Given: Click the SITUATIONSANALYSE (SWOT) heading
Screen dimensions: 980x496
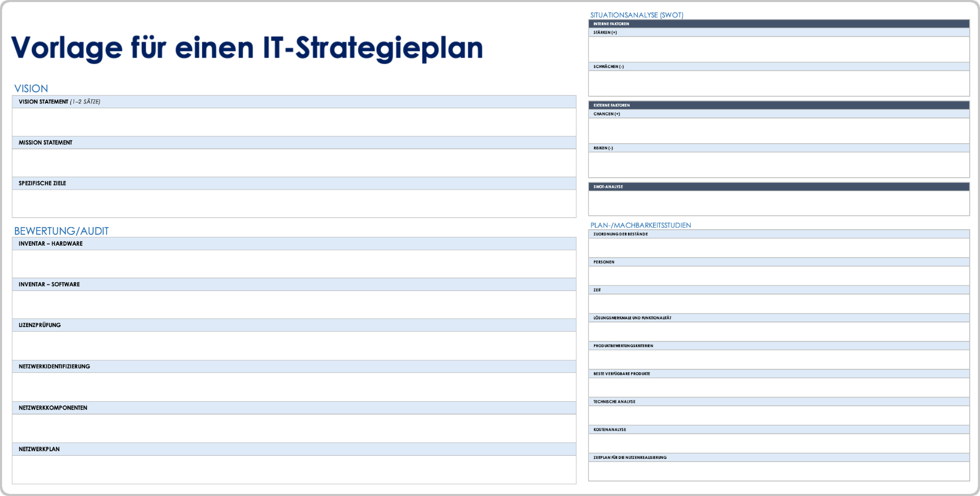Looking at the screenshot, I should pyautogui.click(x=637, y=15).
